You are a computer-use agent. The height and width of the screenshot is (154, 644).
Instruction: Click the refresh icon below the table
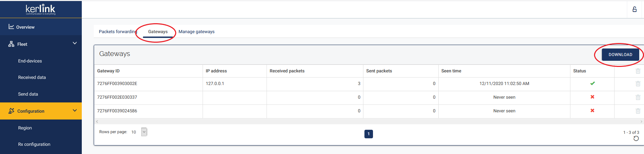point(636,138)
